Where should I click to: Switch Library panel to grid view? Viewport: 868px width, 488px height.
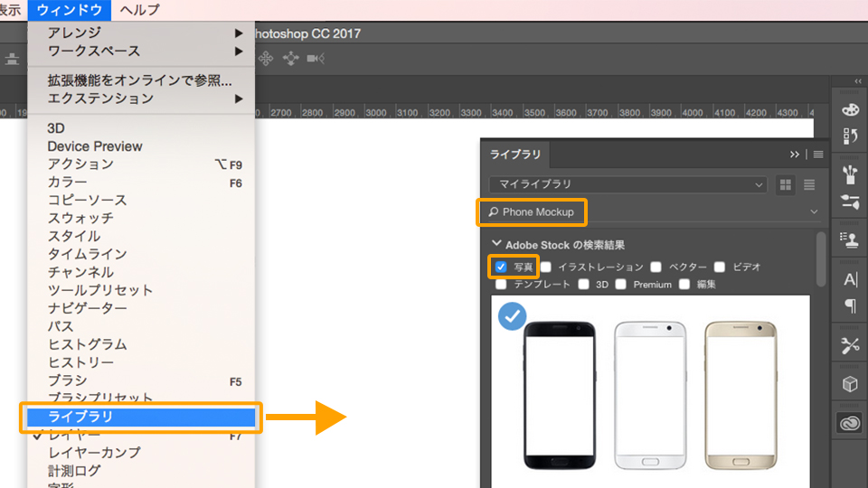(x=786, y=184)
